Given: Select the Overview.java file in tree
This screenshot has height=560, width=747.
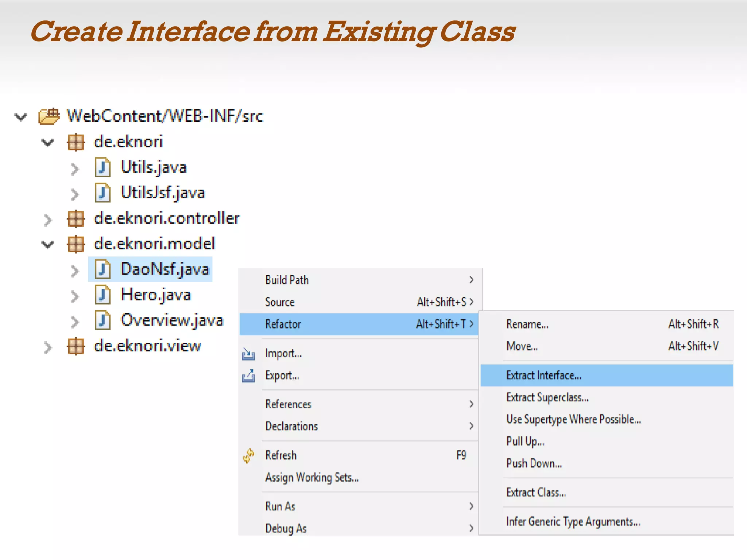Looking at the screenshot, I should pos(171,320).
